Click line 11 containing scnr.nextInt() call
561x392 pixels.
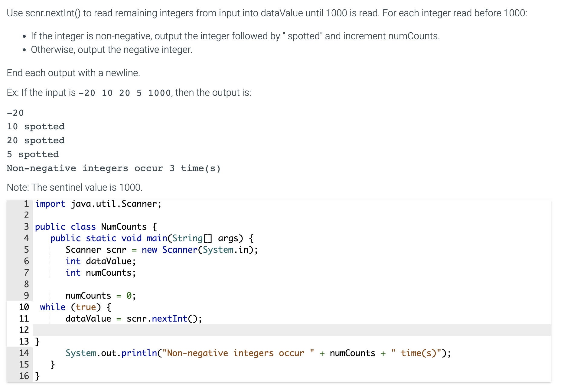pos(133,318)
